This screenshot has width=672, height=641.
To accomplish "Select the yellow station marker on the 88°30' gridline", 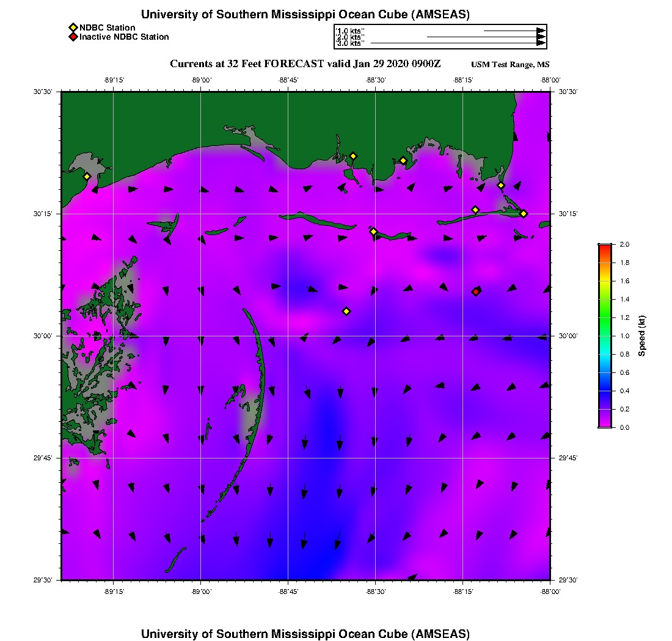I will [374, 231].
